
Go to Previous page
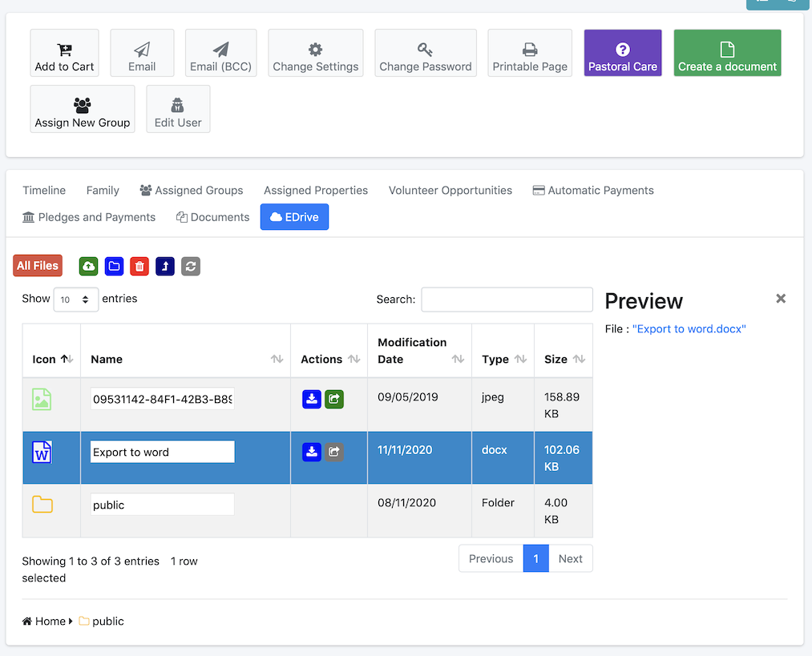491,559
